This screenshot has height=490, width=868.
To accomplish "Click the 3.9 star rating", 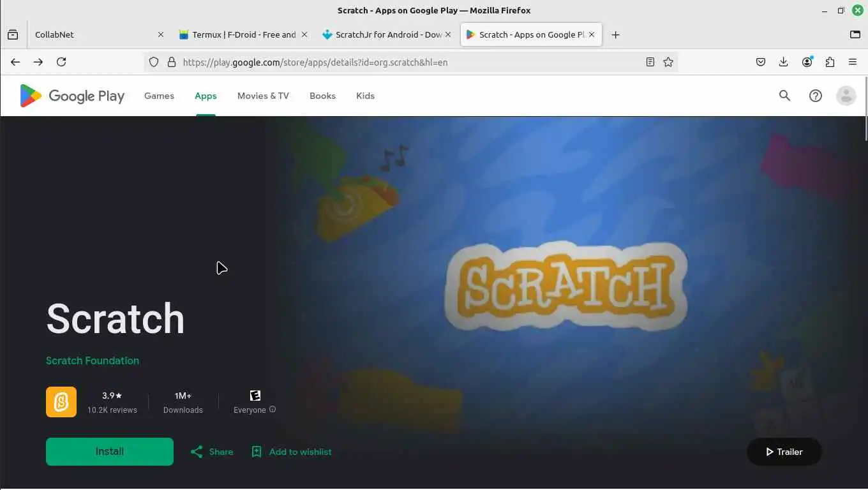I will click(112, 396).
